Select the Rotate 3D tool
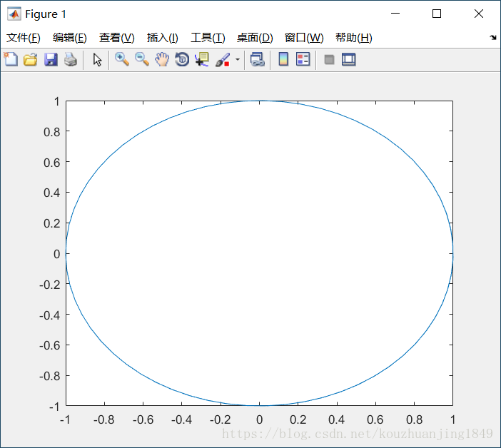501x448 pixels. (x=182, y=59)
